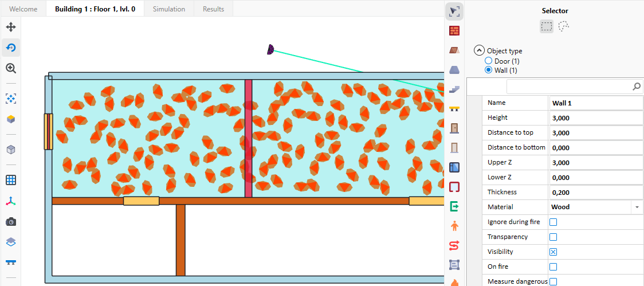
Task: Select the Zoom magnifier tool
Action: [x=11, y=68]
